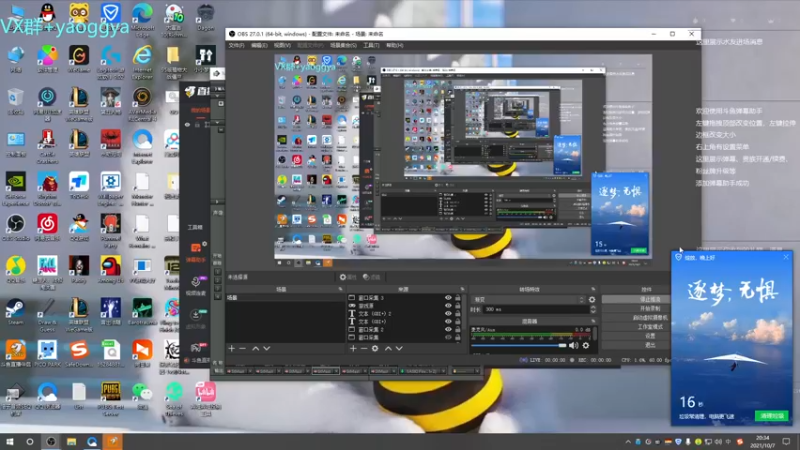Toggle visibility of 文本 (GDI+) 2 source

(x=448, y=313)
